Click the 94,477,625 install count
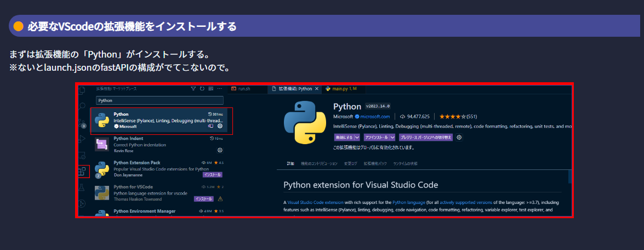The height and width of the screenshot is (250, 644). [x=415, y=117]
